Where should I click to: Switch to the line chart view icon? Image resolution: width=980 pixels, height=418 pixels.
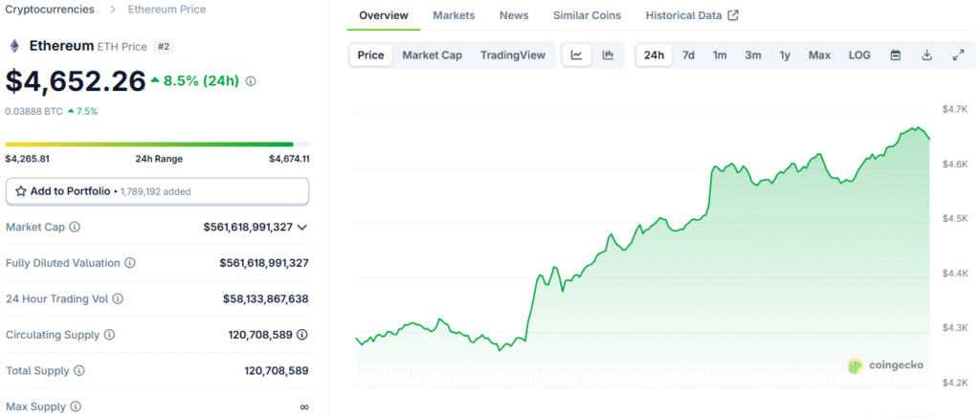(576, 55)
